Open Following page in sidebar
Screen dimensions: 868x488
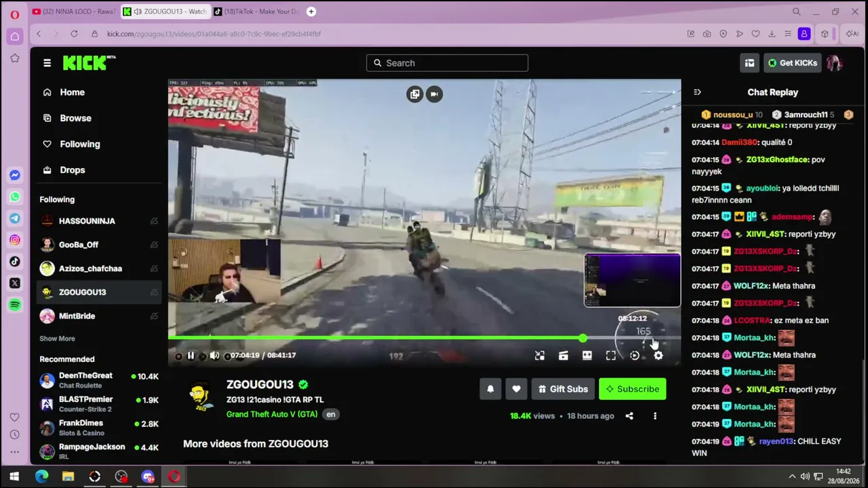pos(98,144)
